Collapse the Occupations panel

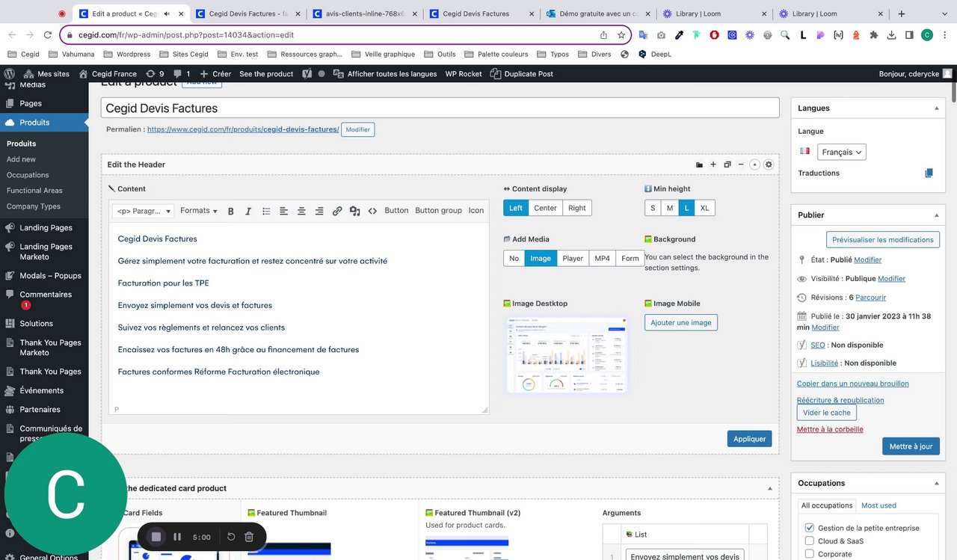[937, 484]
